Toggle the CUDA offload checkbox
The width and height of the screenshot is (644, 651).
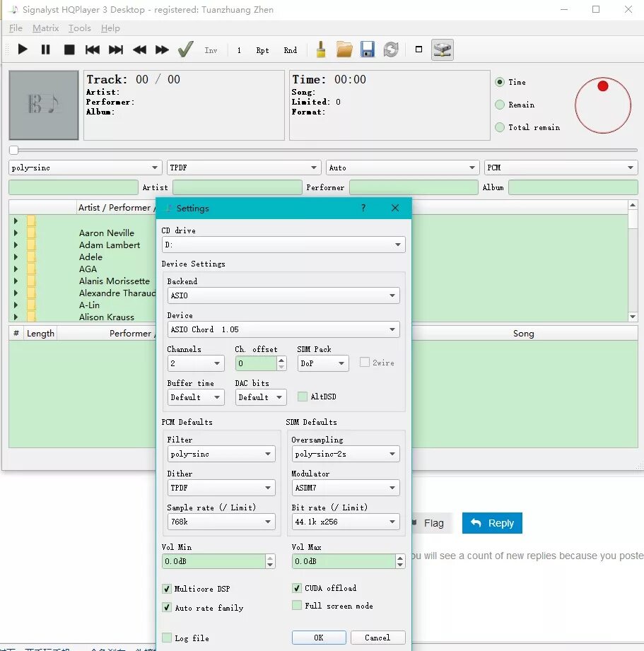coord(296,588)
